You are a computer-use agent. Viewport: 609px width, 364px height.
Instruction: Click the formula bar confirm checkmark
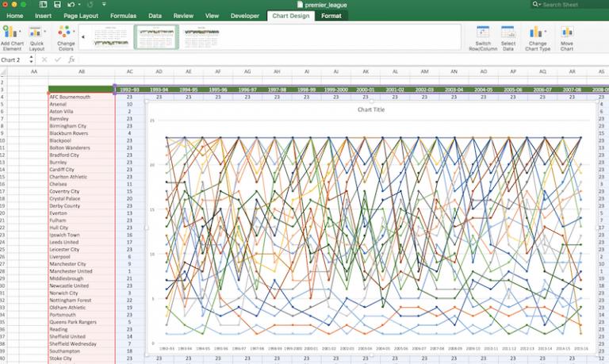[x=58, y=59]
